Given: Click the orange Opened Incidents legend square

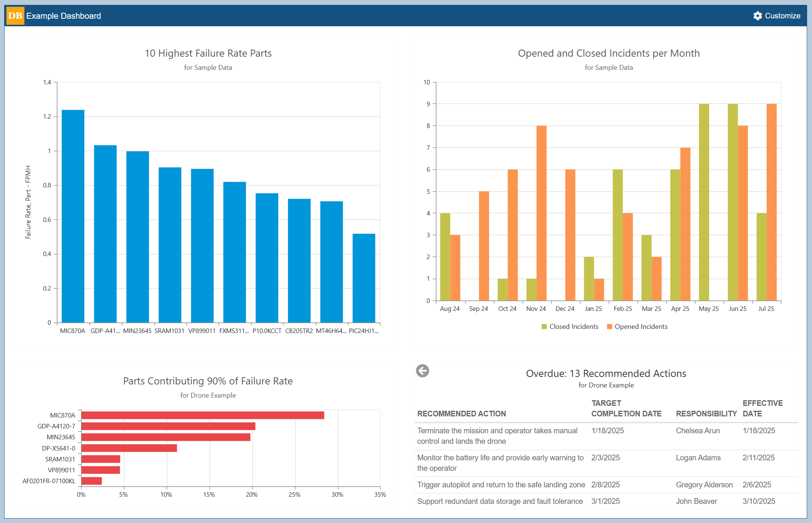Looking at the screenshot, I should pos(610,326).
